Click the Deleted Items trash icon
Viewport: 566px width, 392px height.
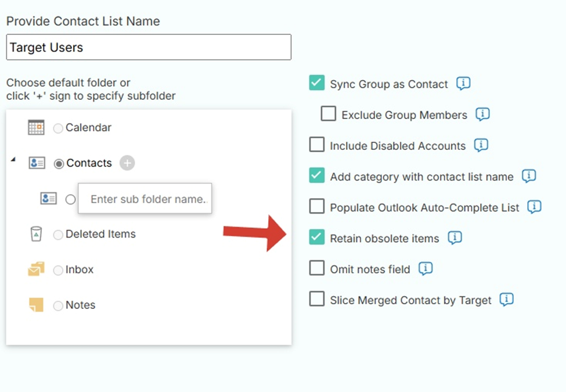(36, 234)
